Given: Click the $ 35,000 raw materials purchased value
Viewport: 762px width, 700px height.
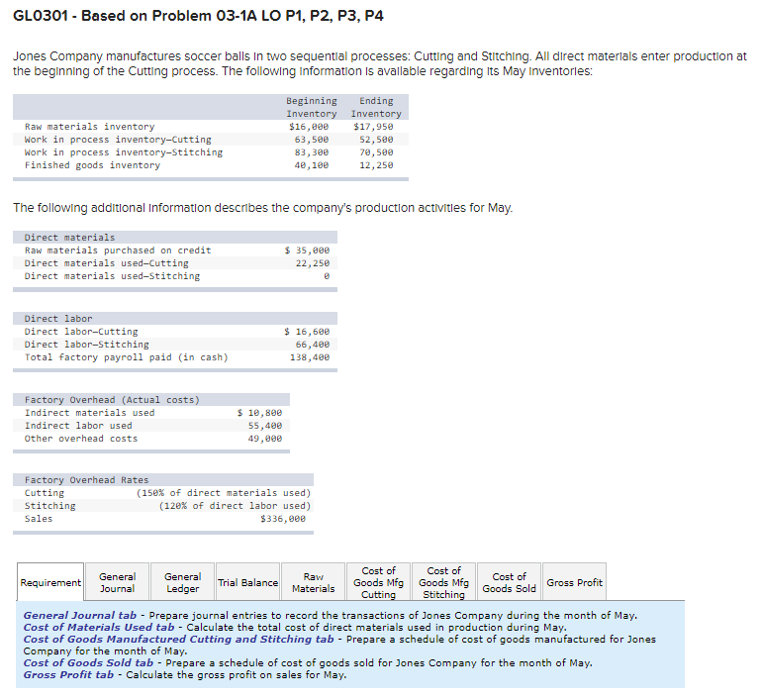Looking at the screenshot, I should (x=307, y=250).
